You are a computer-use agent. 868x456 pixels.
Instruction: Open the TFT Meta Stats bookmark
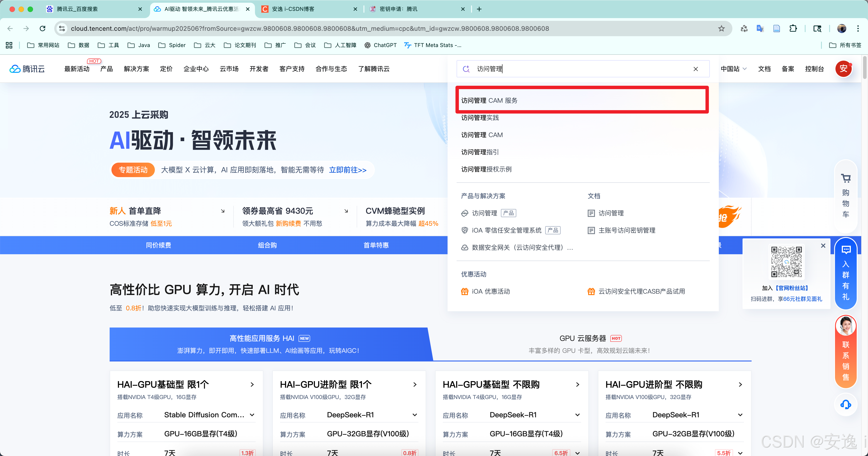pyautogui.click(x=433, y=45)
